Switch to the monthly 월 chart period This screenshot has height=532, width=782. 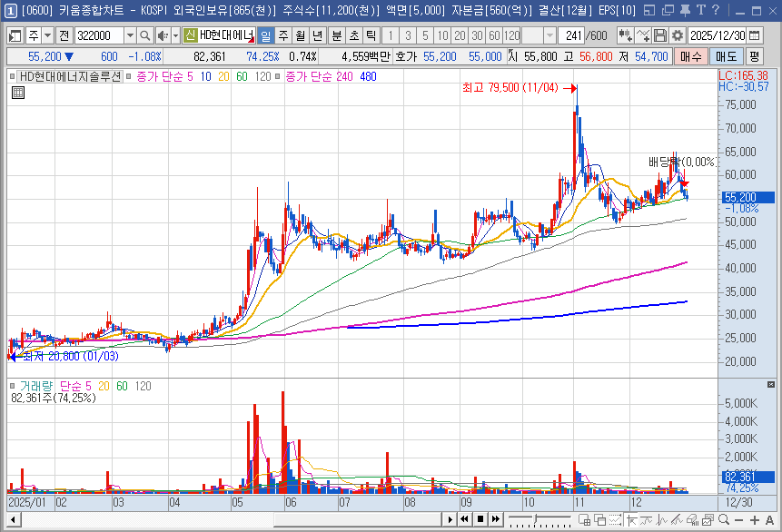pyautogui.click(x=301, y=35)
